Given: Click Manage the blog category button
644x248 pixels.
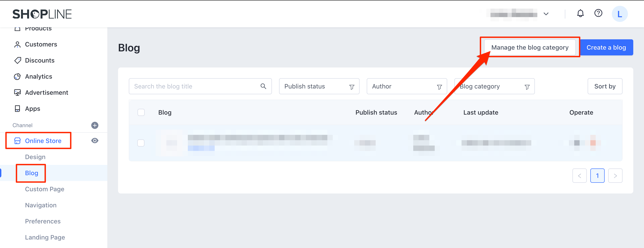Looking at the screenshot, I should pyautogui.click(x=530, y=47).
